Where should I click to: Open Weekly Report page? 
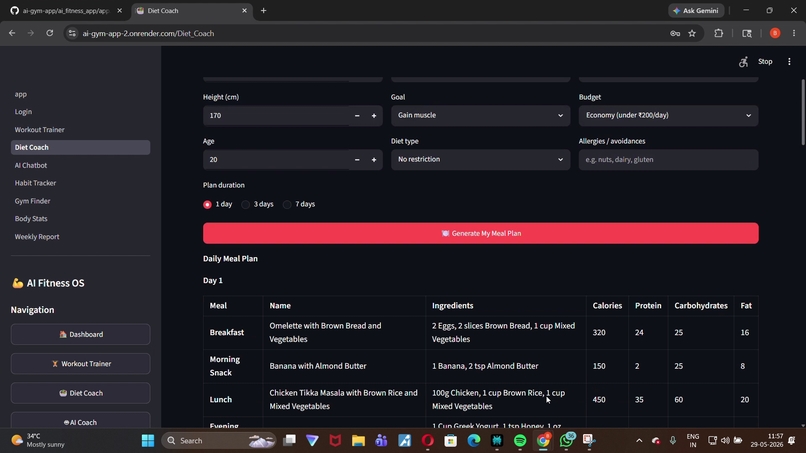point(37,237)
